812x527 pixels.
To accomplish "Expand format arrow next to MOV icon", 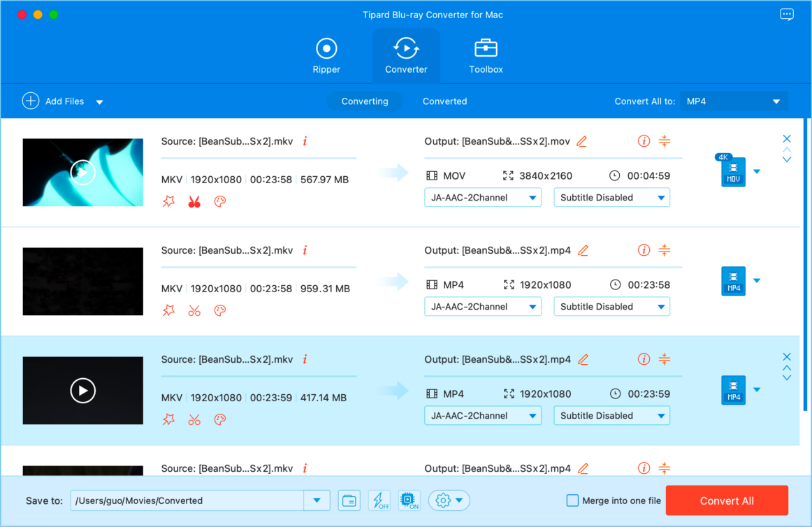I will pos(757,171).
